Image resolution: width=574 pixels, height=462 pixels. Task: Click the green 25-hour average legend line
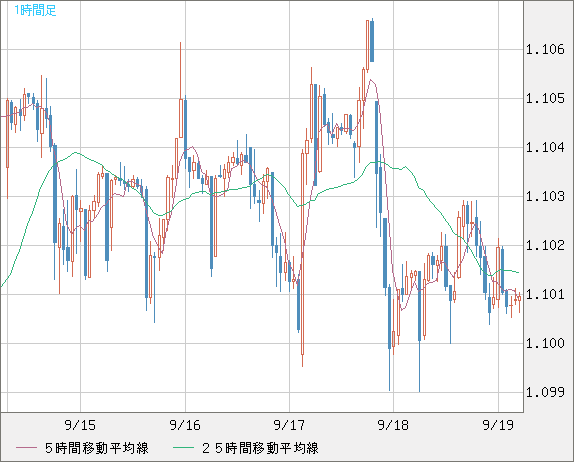[183, 448]
